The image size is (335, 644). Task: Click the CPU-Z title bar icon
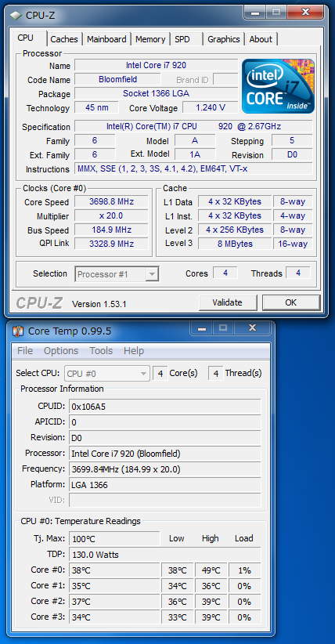[16, 15]
